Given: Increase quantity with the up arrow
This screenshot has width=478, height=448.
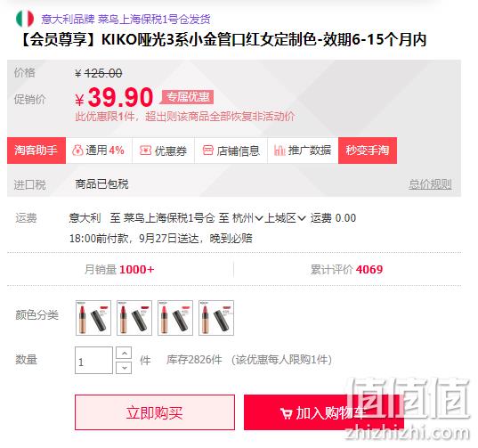Looking at the screenshot, I should pyautogui.click(x=124, y=354).
